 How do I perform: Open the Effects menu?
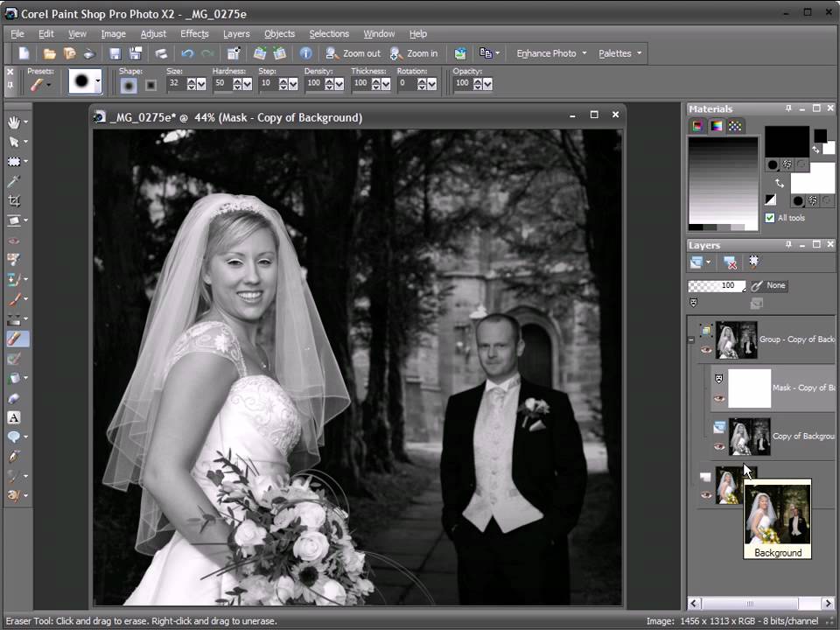click(x=194, y=34)
